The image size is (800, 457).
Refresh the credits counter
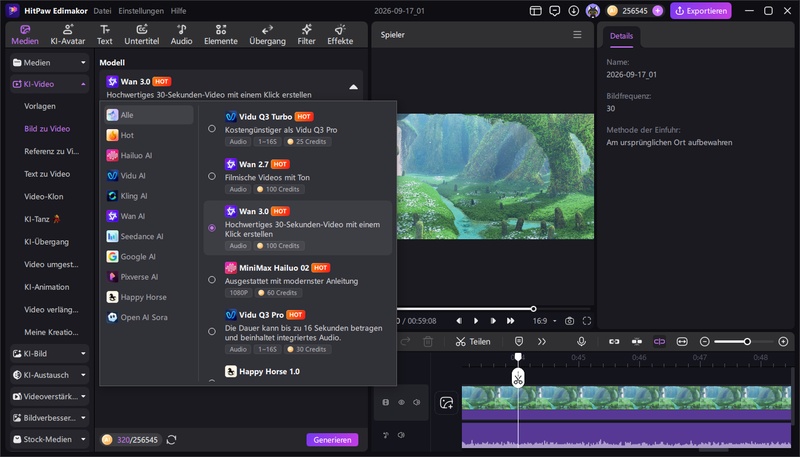point(171,440)
